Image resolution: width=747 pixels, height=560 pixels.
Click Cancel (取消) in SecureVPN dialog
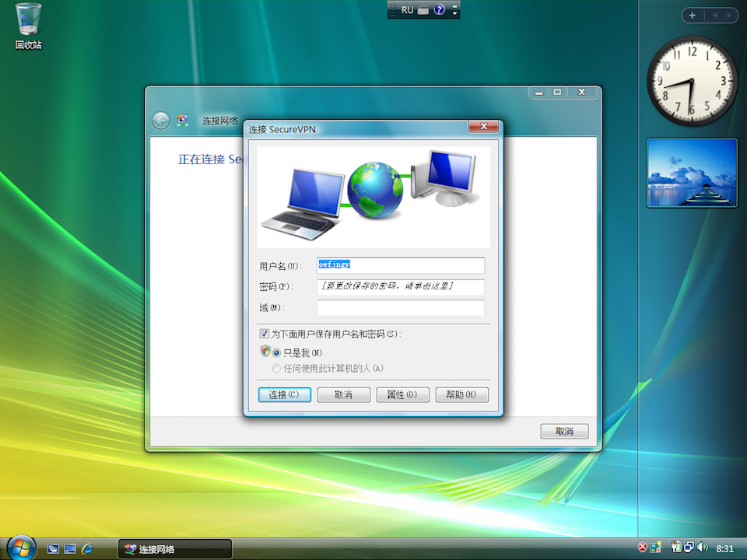point(343,395)
